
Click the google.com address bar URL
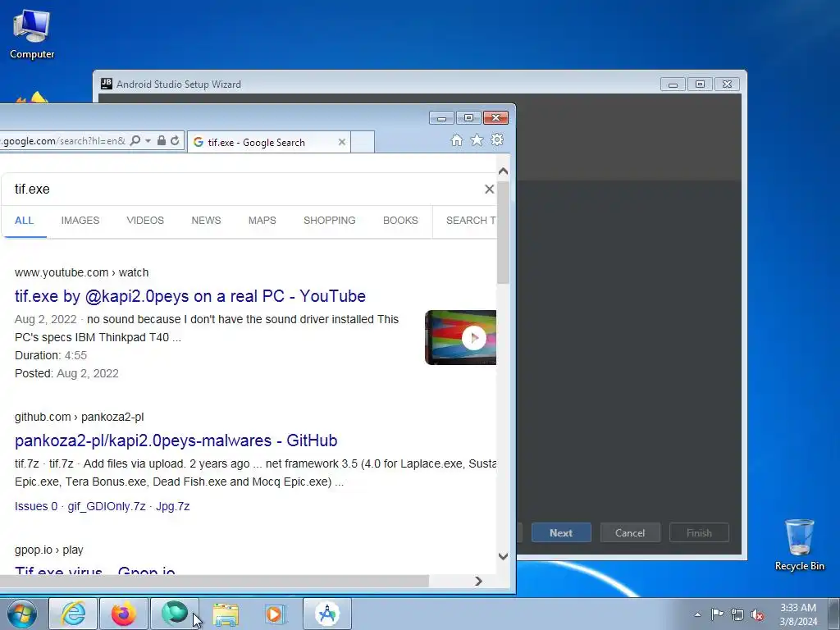[62, 141]
